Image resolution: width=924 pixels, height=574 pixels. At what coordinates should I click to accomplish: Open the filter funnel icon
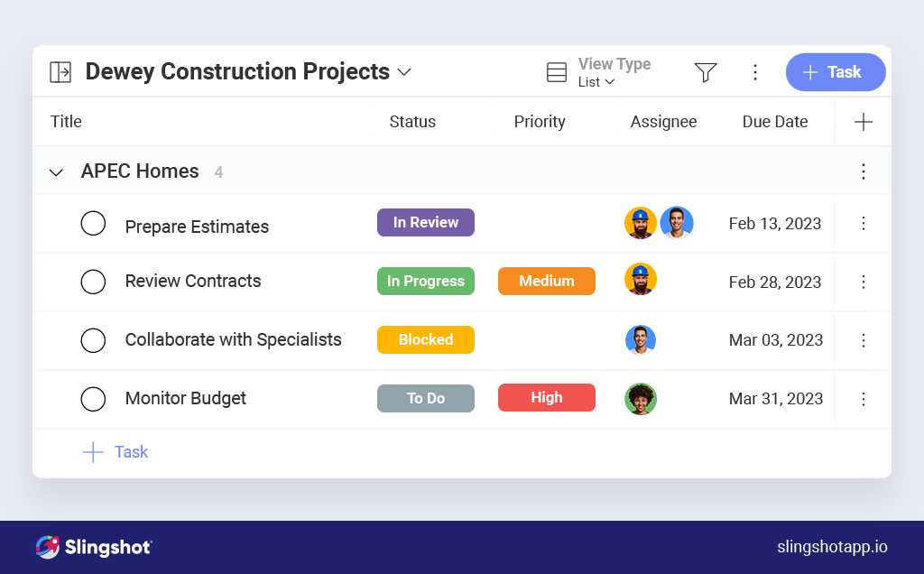click(706, 72)
